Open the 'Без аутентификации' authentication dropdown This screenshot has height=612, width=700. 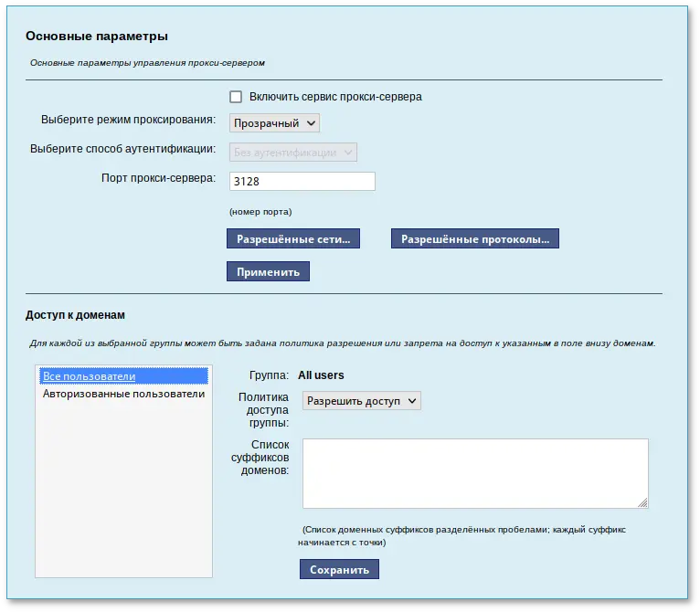point(292,153)
